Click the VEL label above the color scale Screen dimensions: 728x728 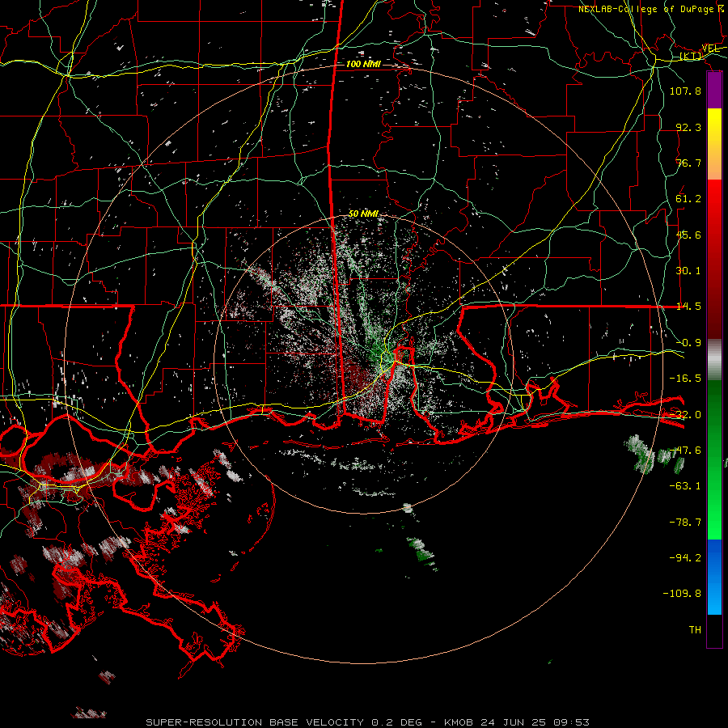[710, 49]
